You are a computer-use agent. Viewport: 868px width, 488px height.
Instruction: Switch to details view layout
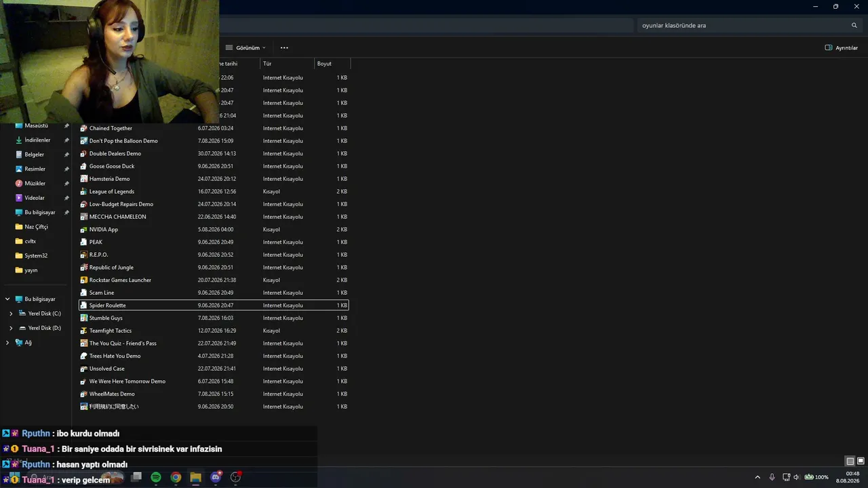point(850,461)
